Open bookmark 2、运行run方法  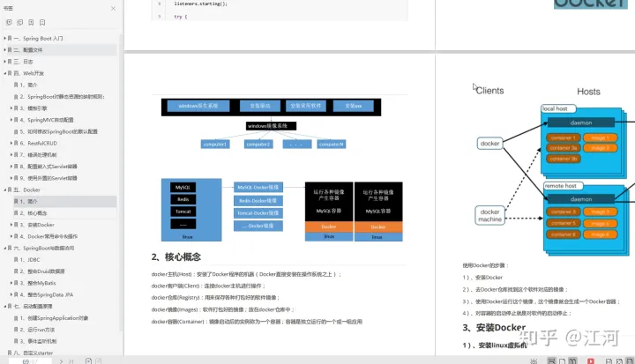click(x=38, y=330)
